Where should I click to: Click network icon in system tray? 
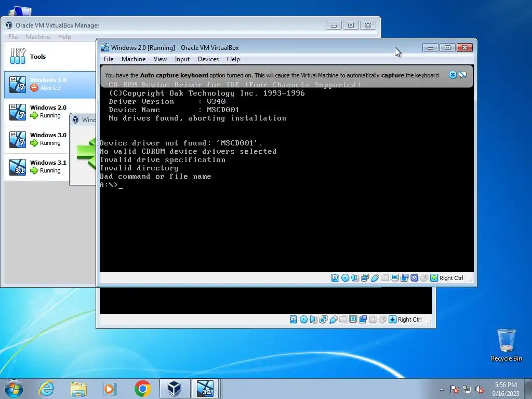tap(467, 389)
